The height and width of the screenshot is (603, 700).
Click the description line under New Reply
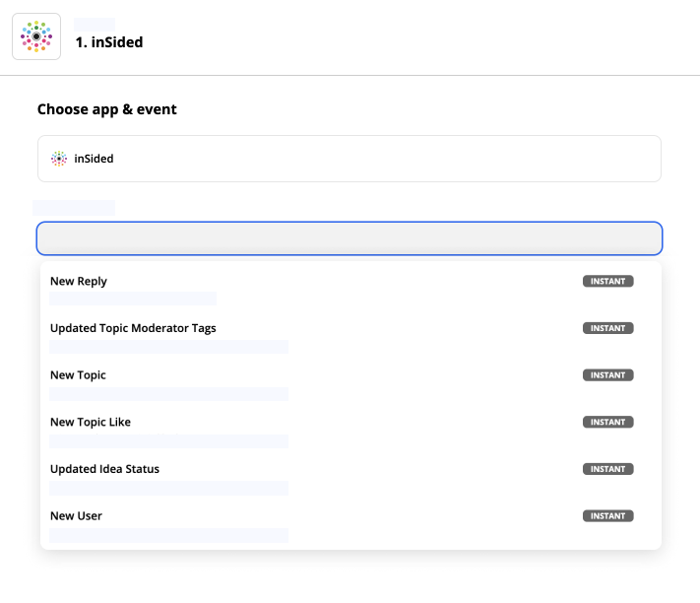pyautogui.click(x=133, y=299)
